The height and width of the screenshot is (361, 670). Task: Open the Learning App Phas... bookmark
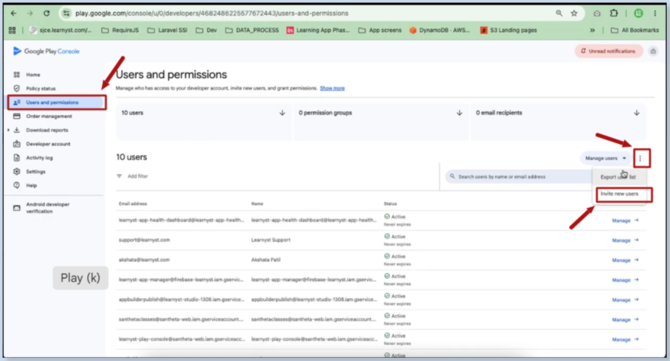coord(318,30)
